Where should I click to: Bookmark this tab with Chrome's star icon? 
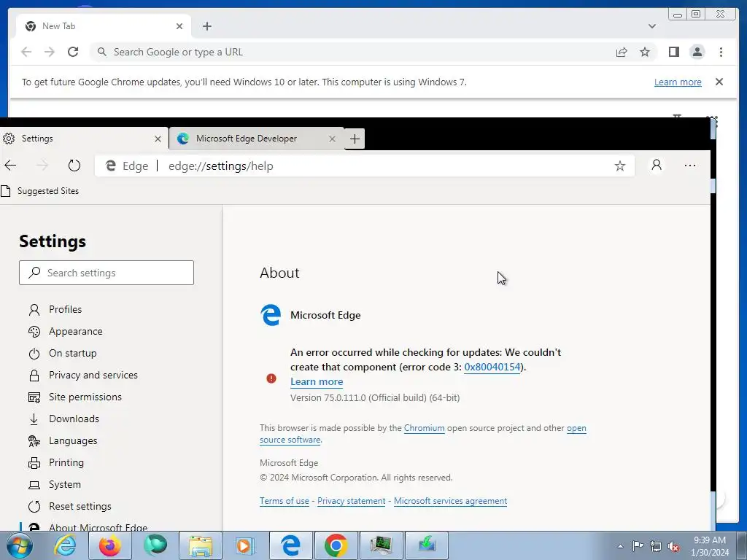(x=645, y=52)
